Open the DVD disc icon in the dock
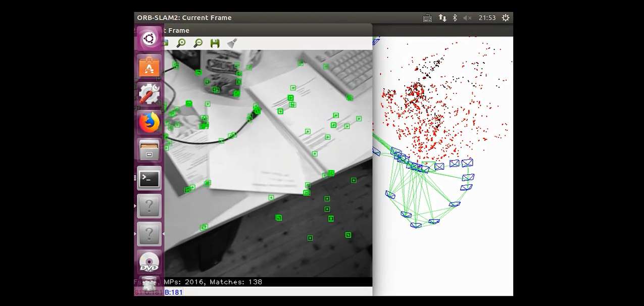Screen dimensions: 644x306 (149, 262)
